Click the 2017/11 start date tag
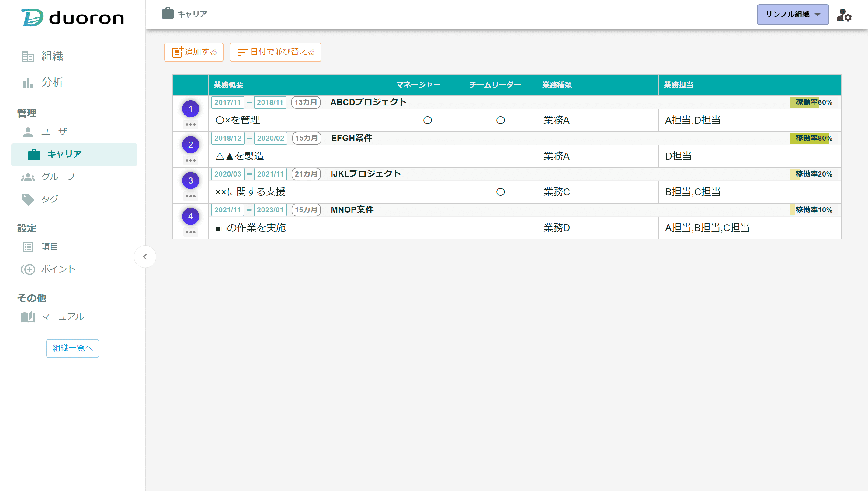Image resolution: width=868 pixels, height=491 pixels. (x=228, y=102)
